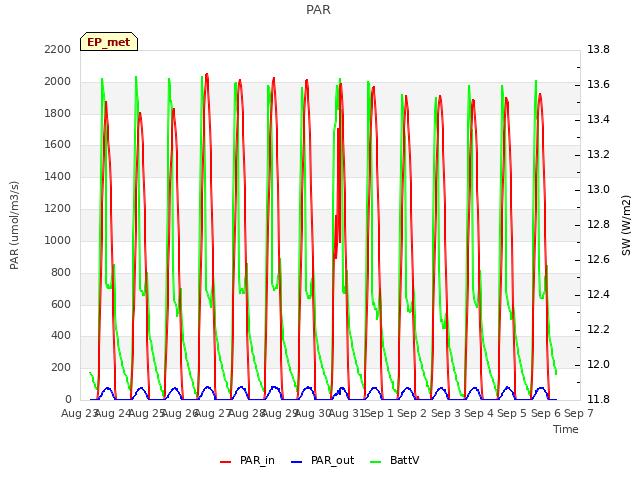640x480 pixels.
Task: Click the 13.8 right axis value
Action: [598, 49]
